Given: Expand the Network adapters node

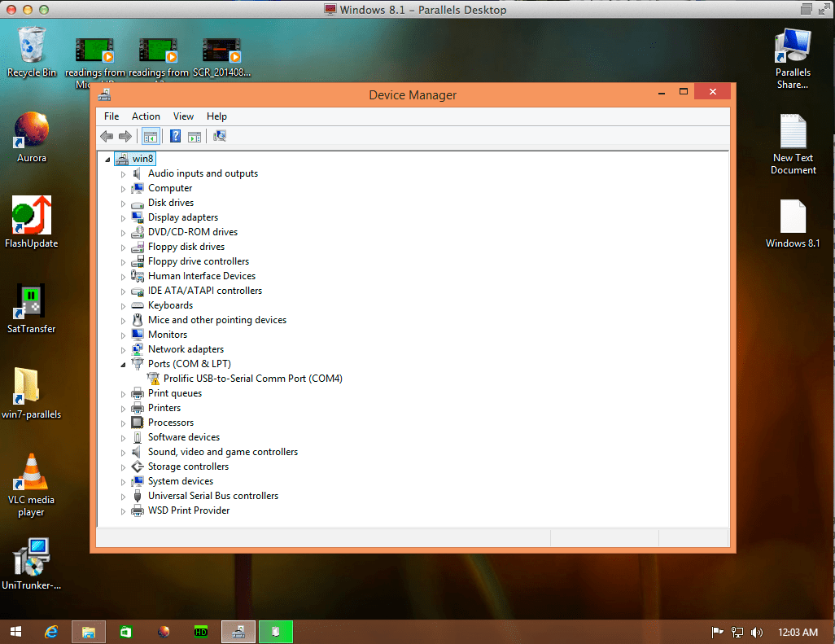Looking at the screenshot, I should point(123,350).
